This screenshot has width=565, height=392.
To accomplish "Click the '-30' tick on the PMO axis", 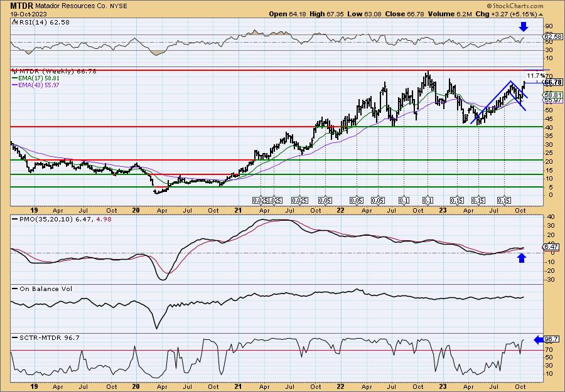I will point(550,279).
